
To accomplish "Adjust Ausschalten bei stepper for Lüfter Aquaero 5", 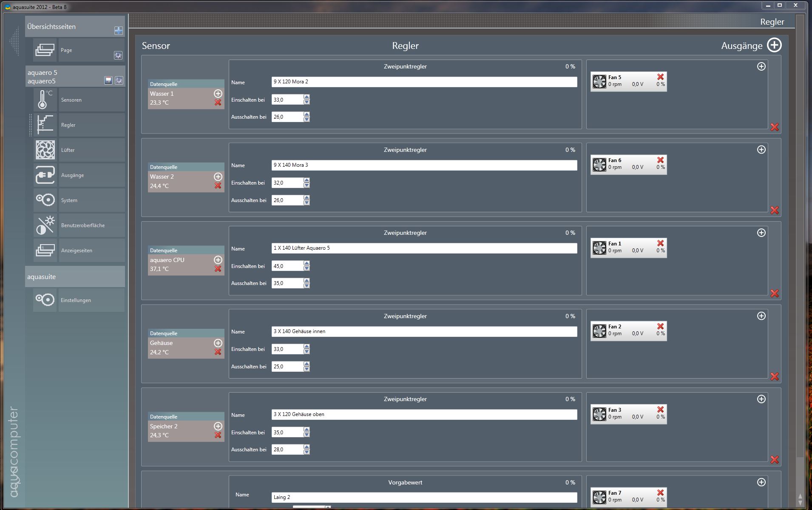I will pyautogui.click(x=307, y=283).
